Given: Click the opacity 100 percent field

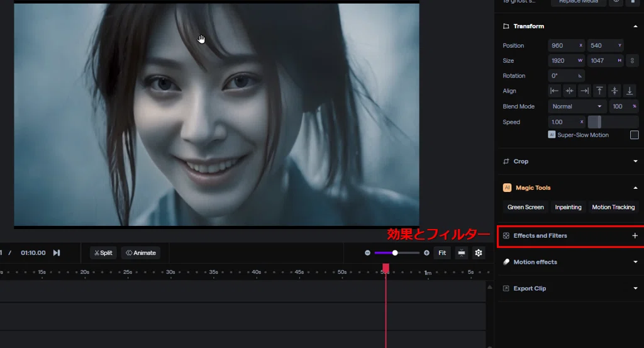Looking at the screenshot, I should [x=623, y=106].
